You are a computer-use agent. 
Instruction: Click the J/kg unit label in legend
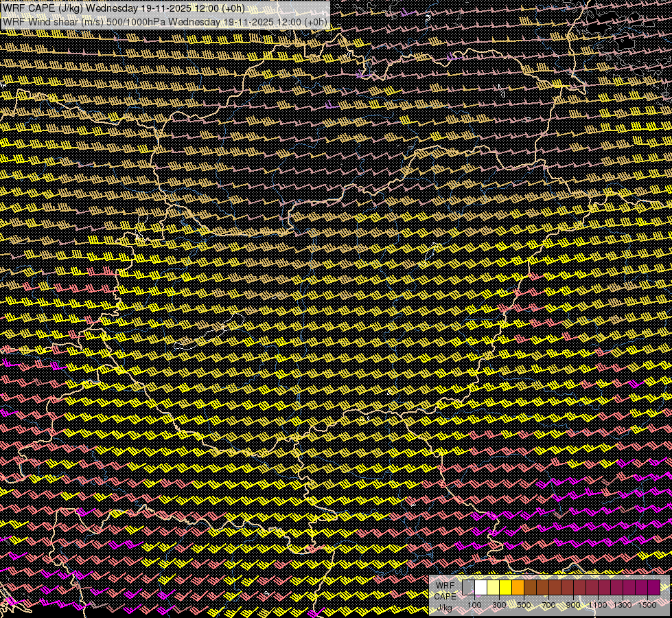click(x=443, y=608)
